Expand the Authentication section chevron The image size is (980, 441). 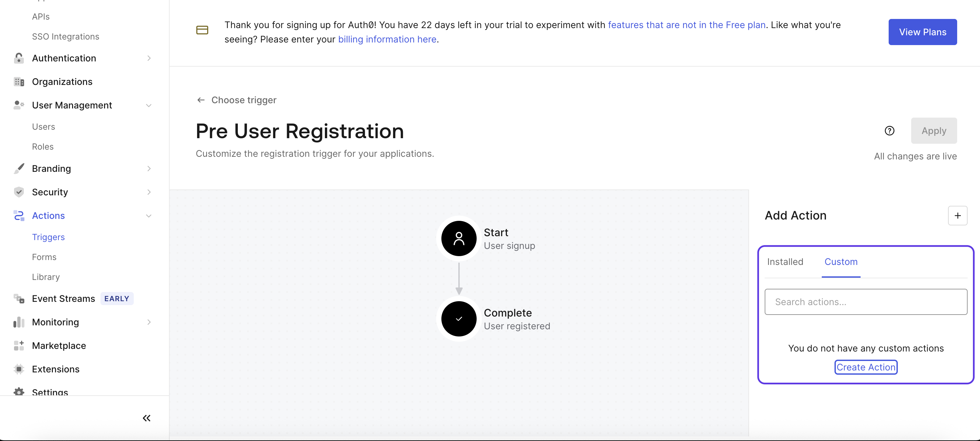149,58
